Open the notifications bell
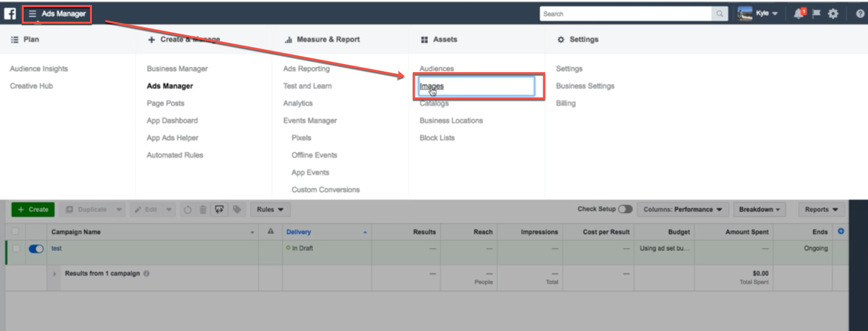The width and height of the screenshot is (868, 331). click(799, 14)
